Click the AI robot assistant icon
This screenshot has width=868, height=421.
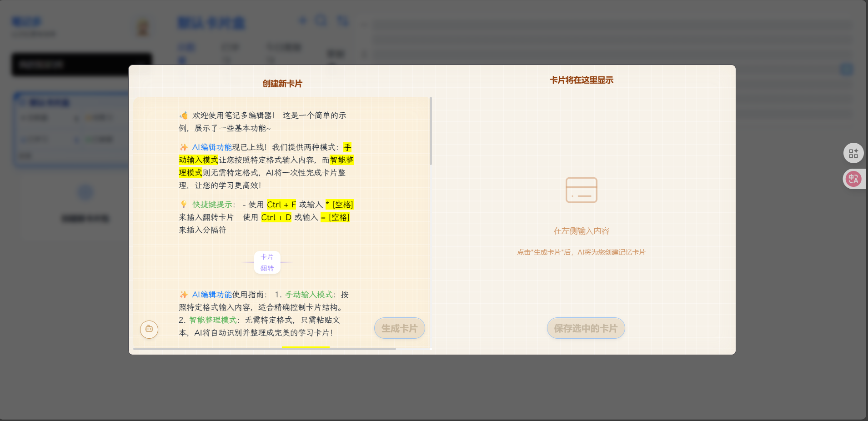click(x=149, y=329)
